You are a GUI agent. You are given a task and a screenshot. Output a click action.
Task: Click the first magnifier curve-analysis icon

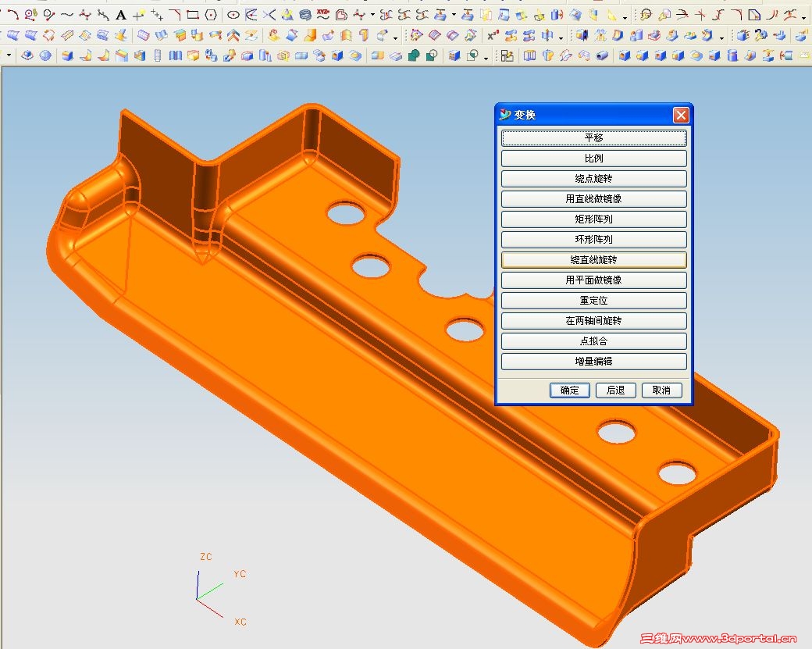(x=645, y=15)
